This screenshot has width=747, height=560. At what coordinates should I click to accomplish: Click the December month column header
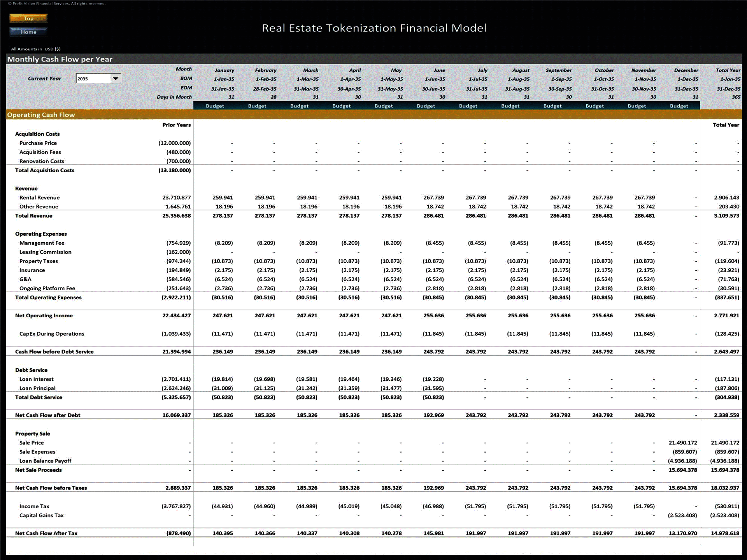(x=686, y=70)
